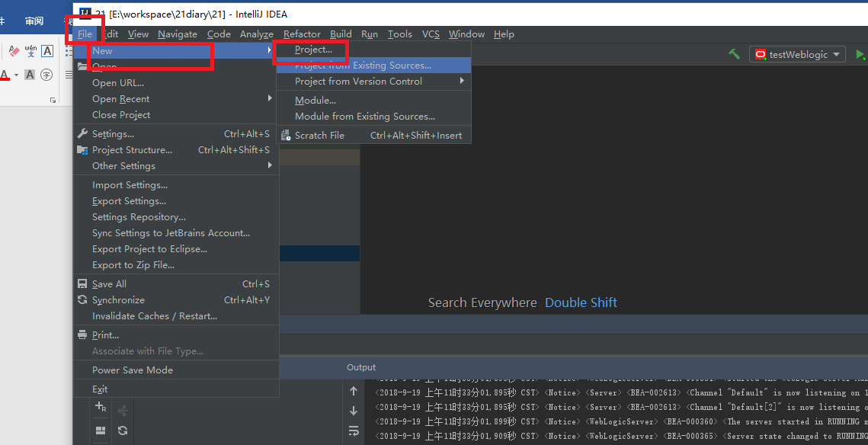The image size is (868, 445).
Task: Select Module... in the New submenu
Action: click(373, 100)
